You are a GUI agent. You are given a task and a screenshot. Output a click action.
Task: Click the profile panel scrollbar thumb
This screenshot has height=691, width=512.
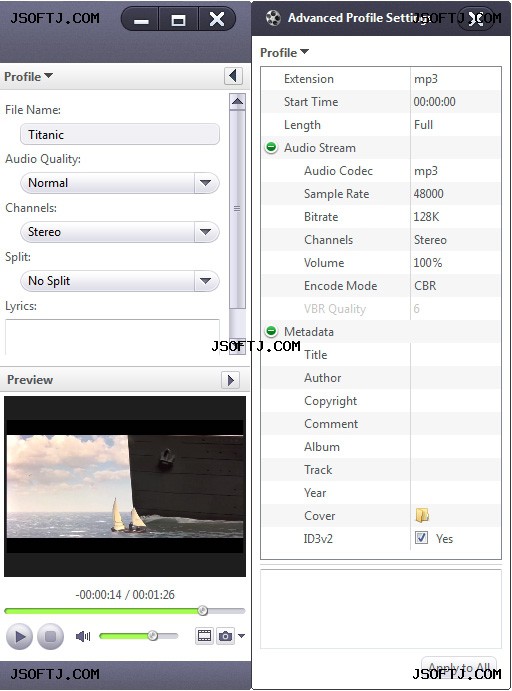(237, 209)
